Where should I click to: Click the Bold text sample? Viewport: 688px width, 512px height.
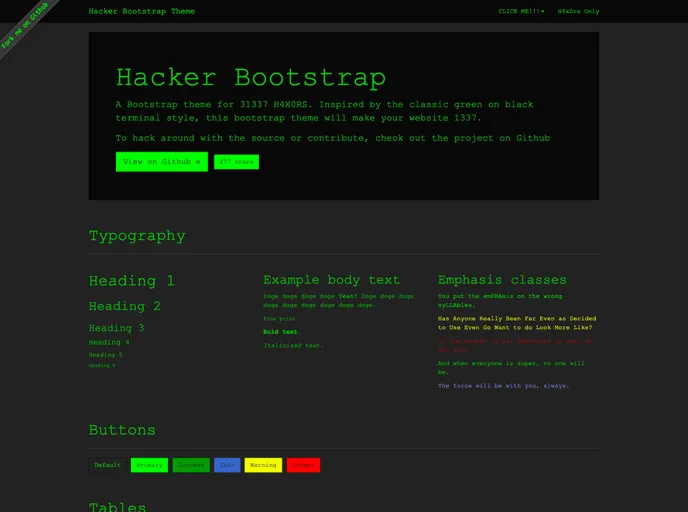[281, 331]
